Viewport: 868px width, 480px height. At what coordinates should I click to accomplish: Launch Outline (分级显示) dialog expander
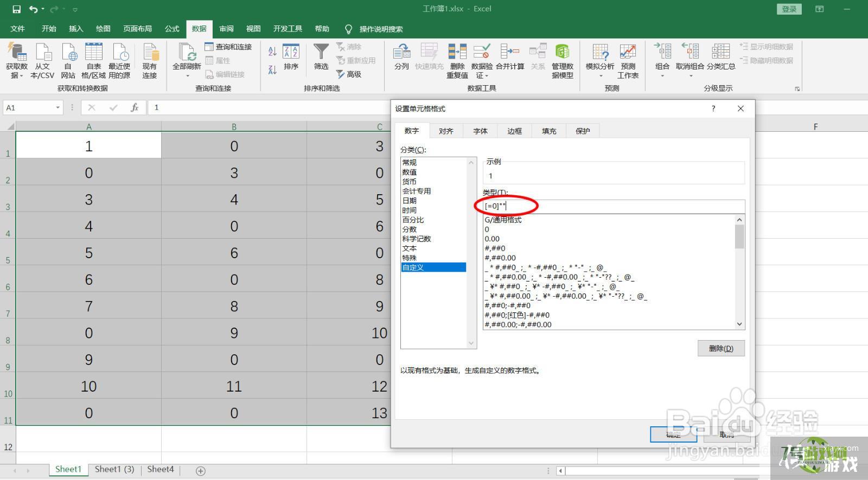click(797, 88)
